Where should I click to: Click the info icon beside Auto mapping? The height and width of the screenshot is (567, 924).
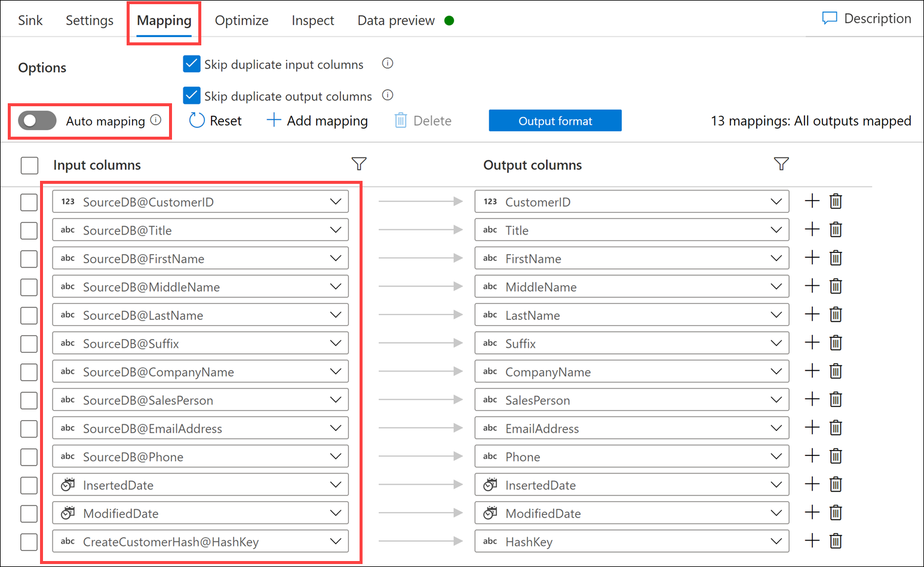156,120
